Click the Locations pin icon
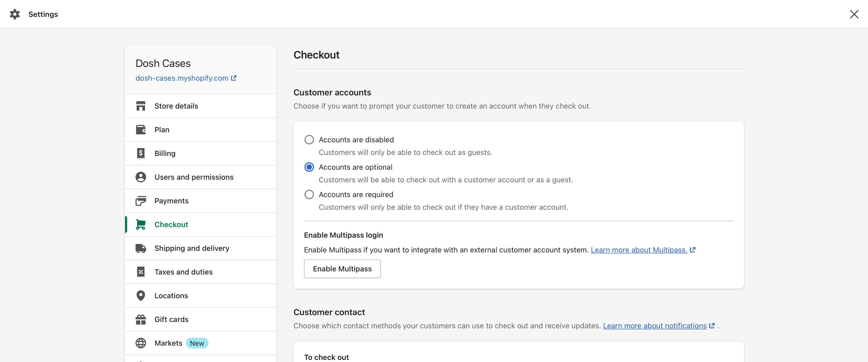This screenshot has width=868, height=362. pyautogui.click(x=141, y=296)
